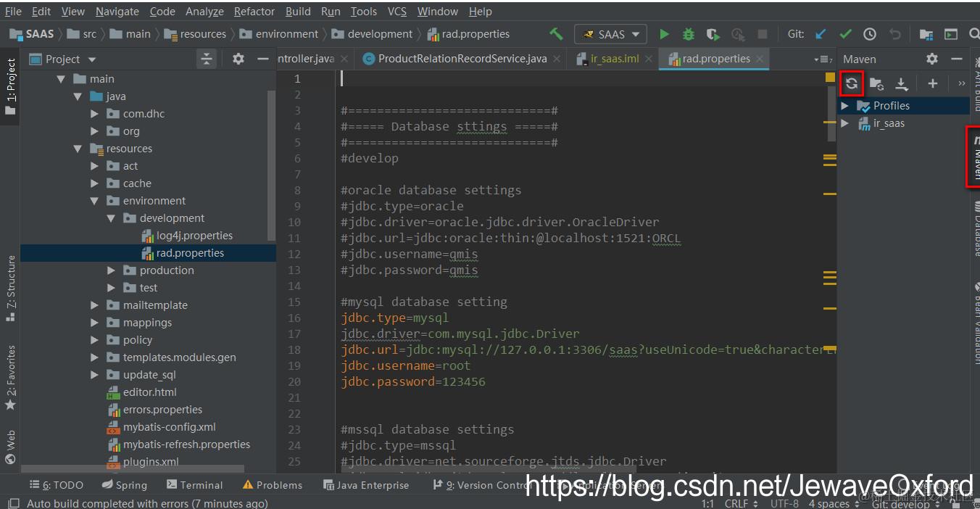Viewport: 980px width, 509px height.
Task: Open Project panel settings gear
Action: [238, 59]
